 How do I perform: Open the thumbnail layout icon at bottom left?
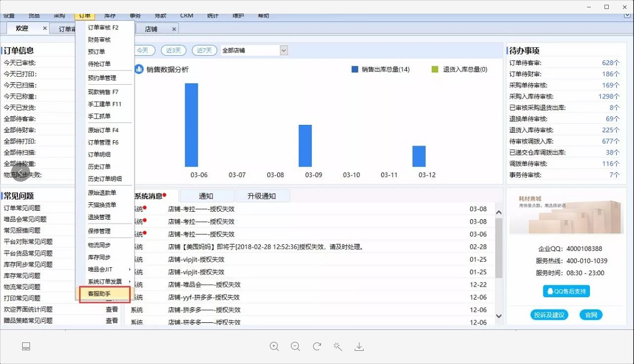pos(26,346)
